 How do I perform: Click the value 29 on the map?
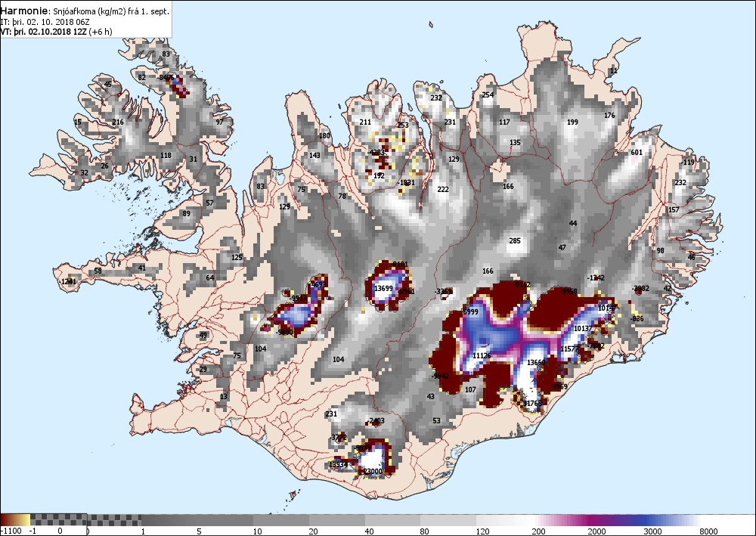pos(203,370)
